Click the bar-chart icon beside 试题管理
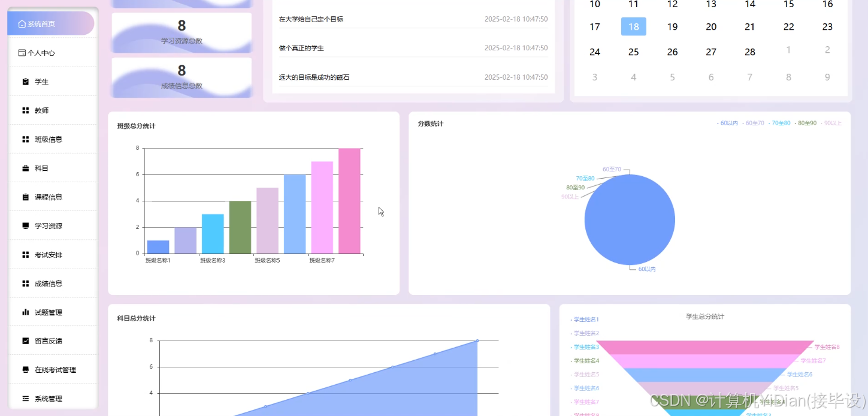This screenshot has height=416, width=868. pyautogui.click(x=26, y=312)
